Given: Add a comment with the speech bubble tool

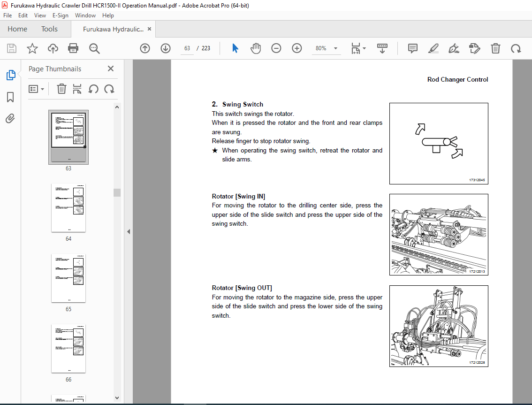Looking at the screenshot, I should [x=412, y=48].
